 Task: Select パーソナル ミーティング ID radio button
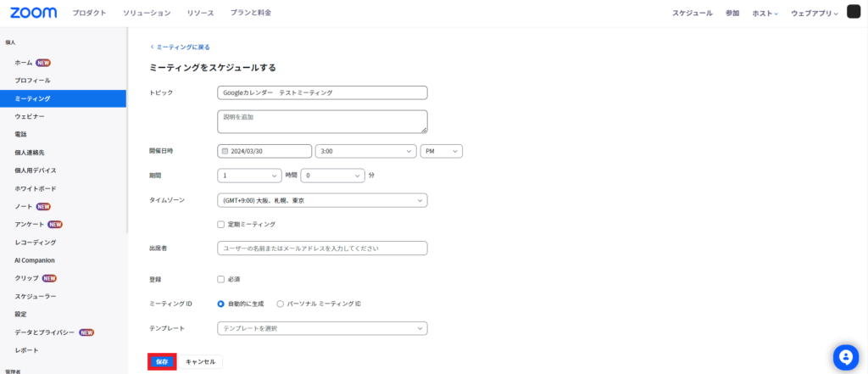click(281, 304)
